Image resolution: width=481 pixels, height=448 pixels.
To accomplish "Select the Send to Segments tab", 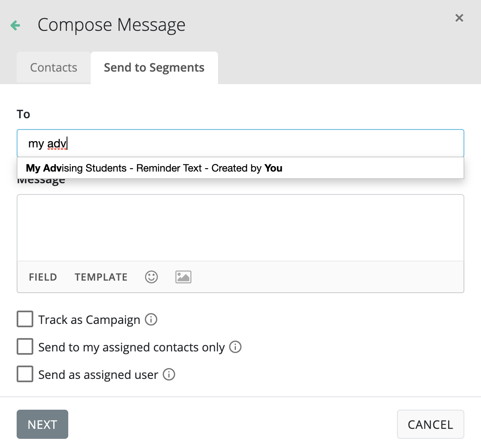I will pos(154,67).
